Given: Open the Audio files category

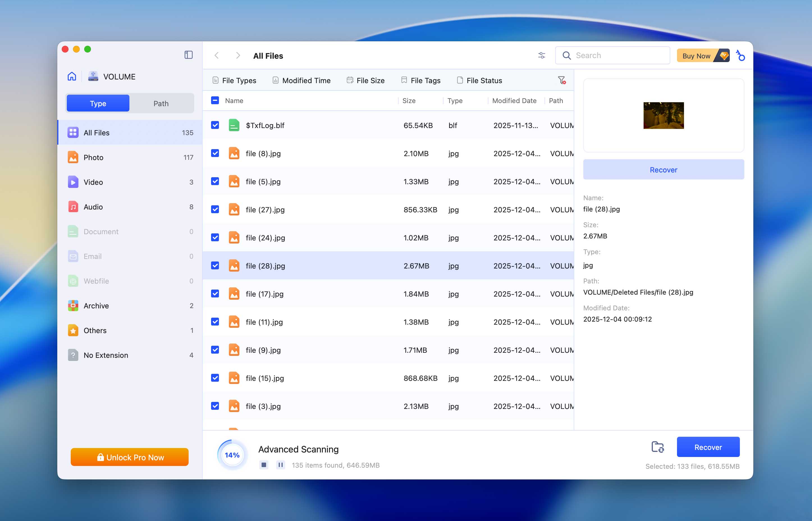Looking at the screenshot, I should (93, 207).
